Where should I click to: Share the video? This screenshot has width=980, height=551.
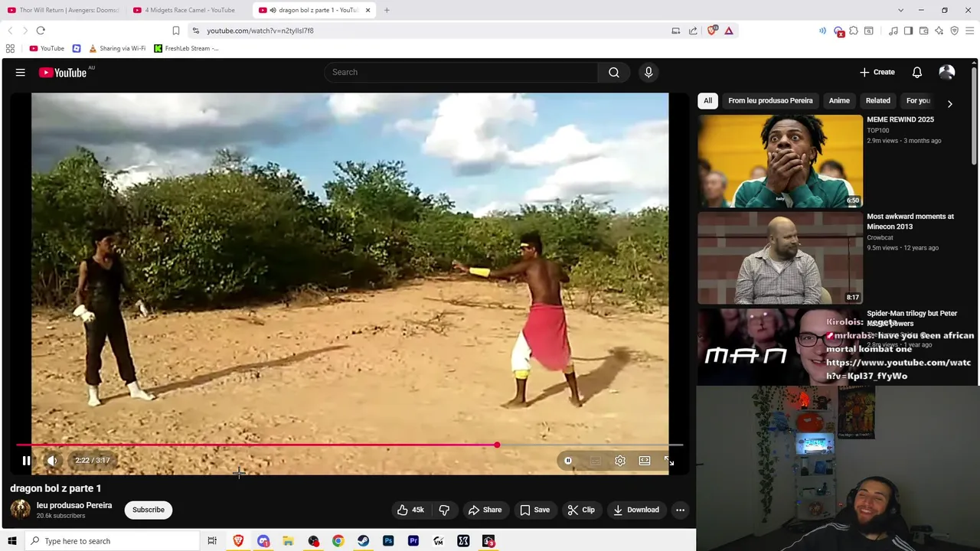pos(485,510)
